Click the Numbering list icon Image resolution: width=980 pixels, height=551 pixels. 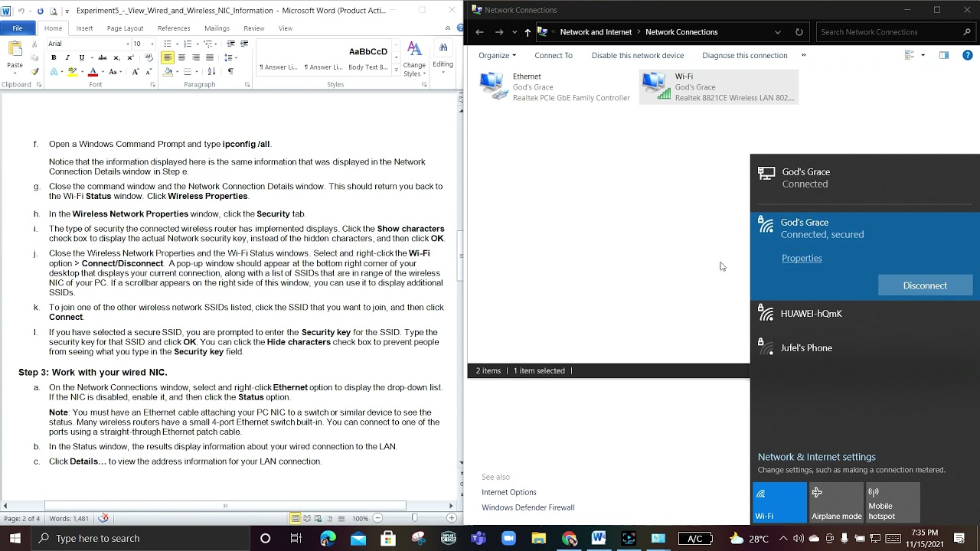[x=188, y=44]
